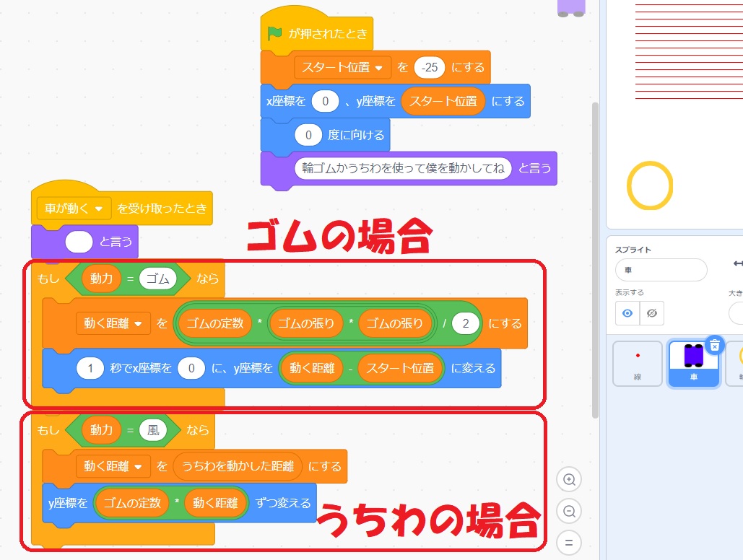Show the sprite with the eye button
Image resolution: width=743 pixels, height=560 pixels.
click(x=627, y=313)
